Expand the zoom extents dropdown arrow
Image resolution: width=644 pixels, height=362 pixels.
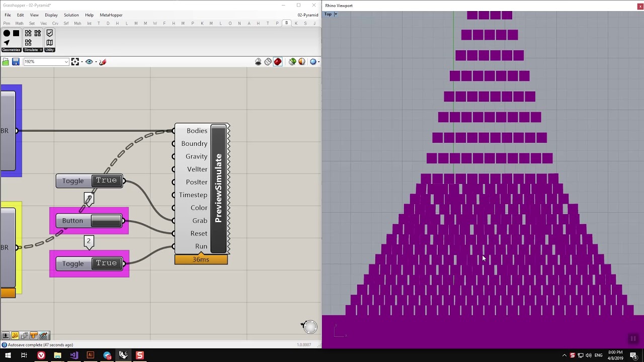click(x=82, y=62)
